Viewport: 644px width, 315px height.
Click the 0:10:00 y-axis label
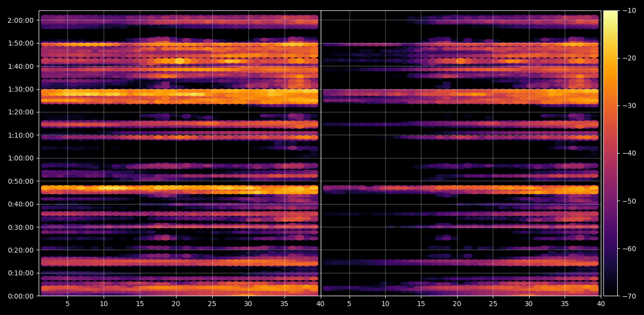click(x=21, y=273)
